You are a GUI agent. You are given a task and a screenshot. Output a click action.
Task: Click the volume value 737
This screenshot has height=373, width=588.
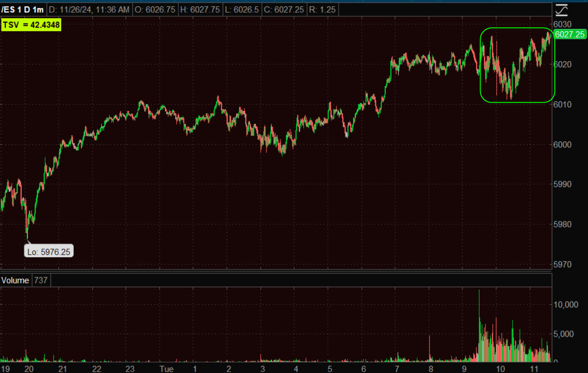[41, 280]
